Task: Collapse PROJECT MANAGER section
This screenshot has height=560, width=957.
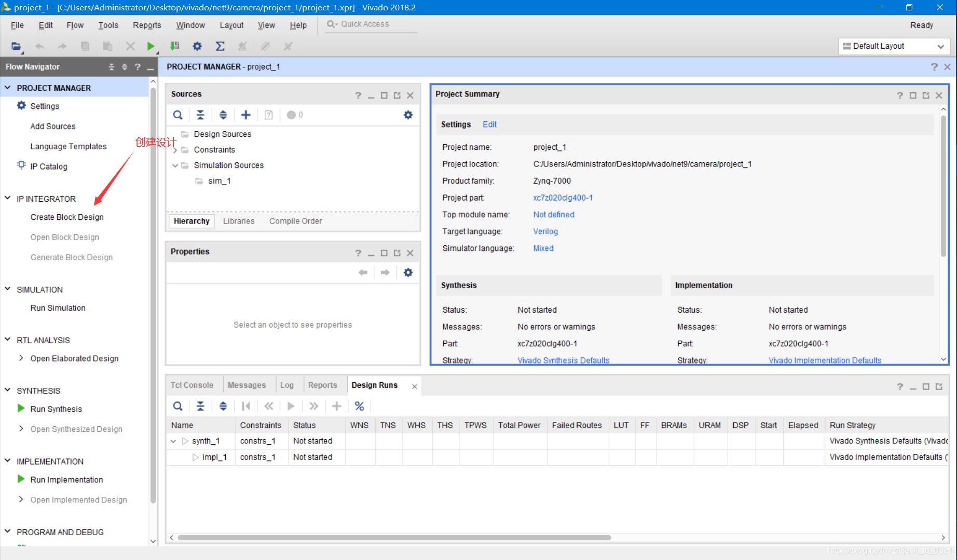Action: pos(8,88)
